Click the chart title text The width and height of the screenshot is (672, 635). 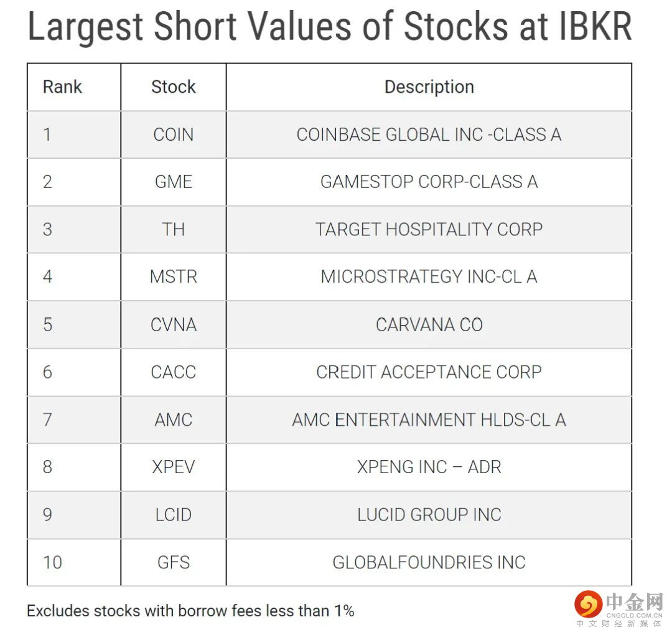pyautogui.click(x=330, y=27)
